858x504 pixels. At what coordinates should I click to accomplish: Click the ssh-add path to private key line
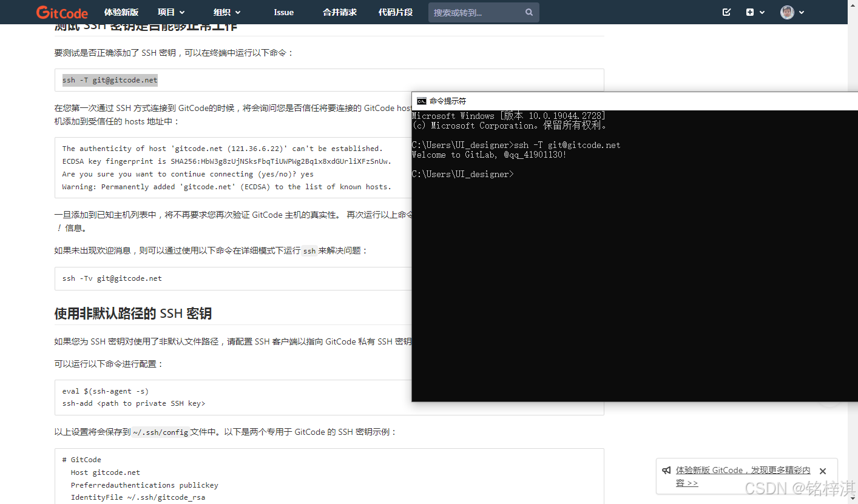coord(133,403)
